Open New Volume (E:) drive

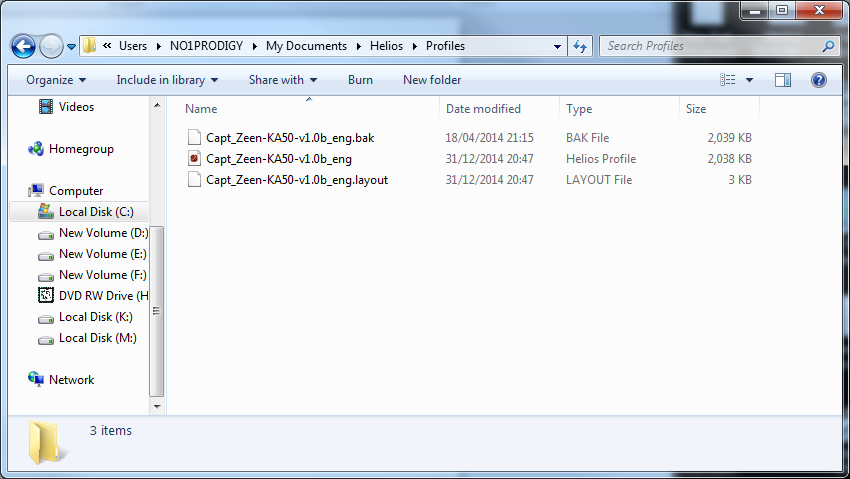[x=102, y=254]
